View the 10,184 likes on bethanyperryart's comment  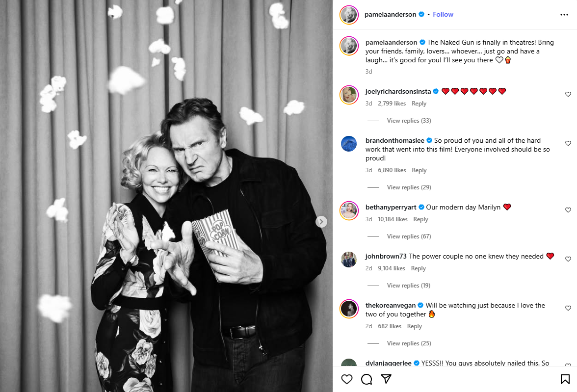click(393, 219)
